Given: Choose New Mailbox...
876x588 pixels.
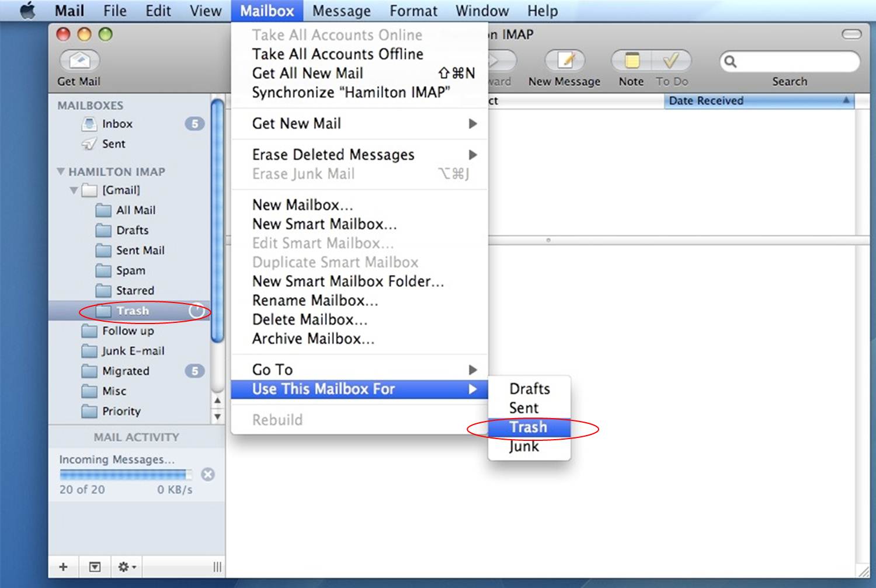Looking at the screenshot, I should tap(359, 205).
